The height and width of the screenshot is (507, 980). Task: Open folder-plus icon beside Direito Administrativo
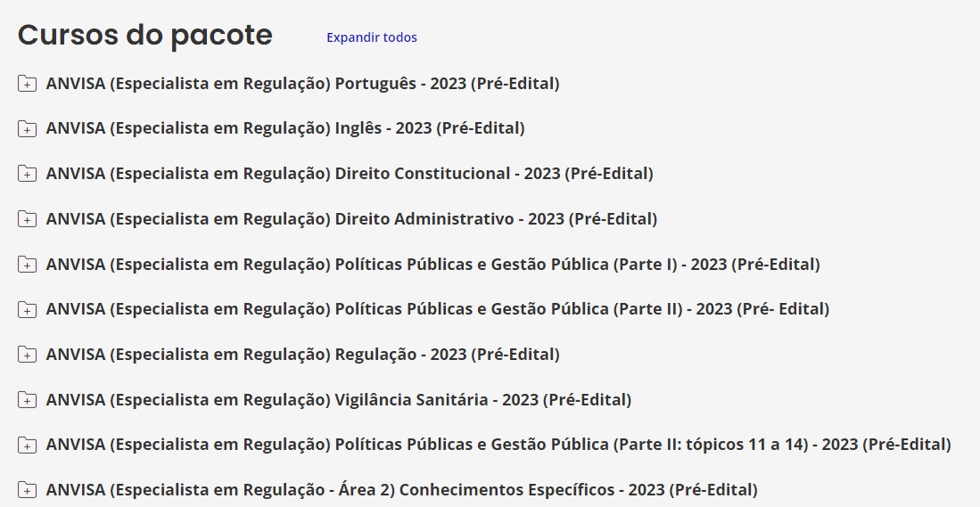pos(27,219)
